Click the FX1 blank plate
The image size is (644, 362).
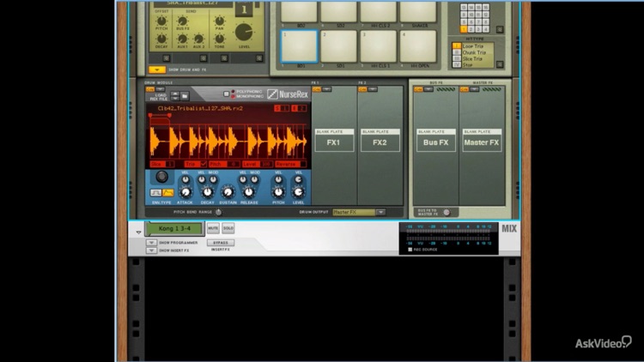click(x=334, y=141)
